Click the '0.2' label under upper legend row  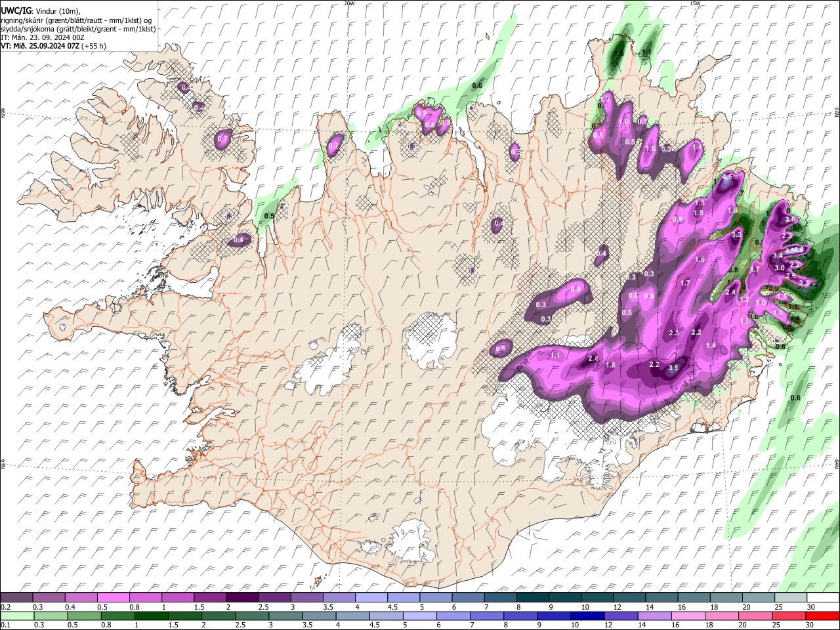[5, 607]
